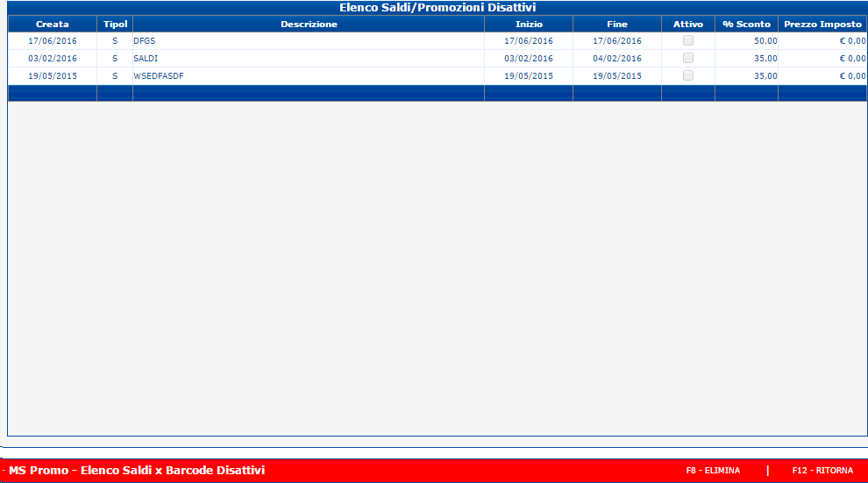This screenshot has width=868, height=483.
Task: Toggle Attivo checkbox for SALDI row
Action: [688, 58]
